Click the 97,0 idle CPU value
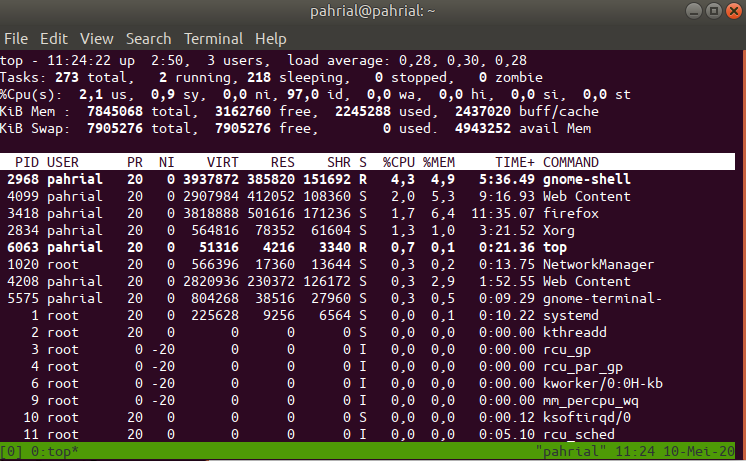 point(303,95)
